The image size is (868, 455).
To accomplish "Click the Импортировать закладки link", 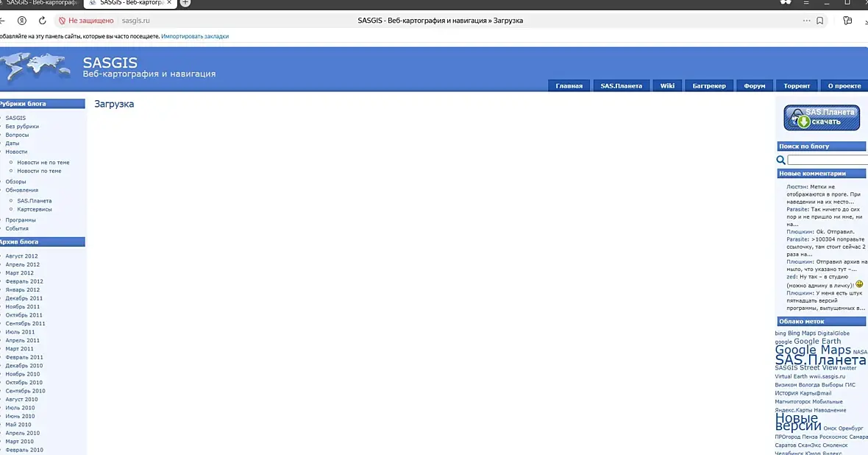I will 195,37.
